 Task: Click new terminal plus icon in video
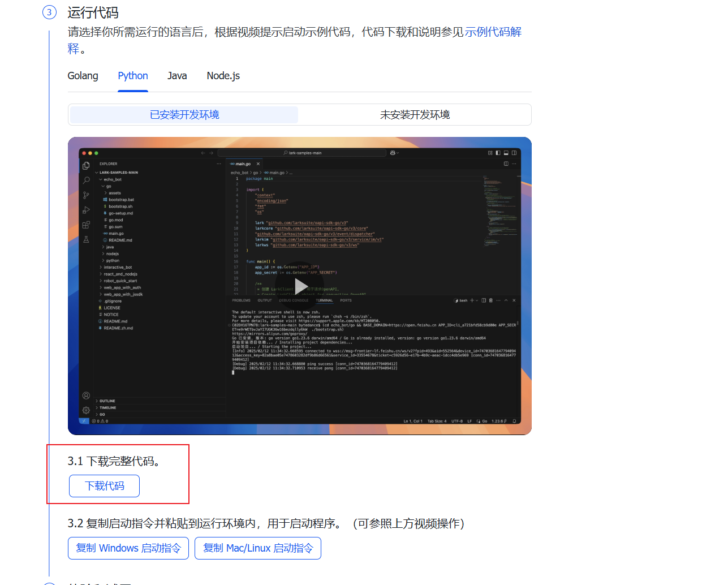point(472,300)
